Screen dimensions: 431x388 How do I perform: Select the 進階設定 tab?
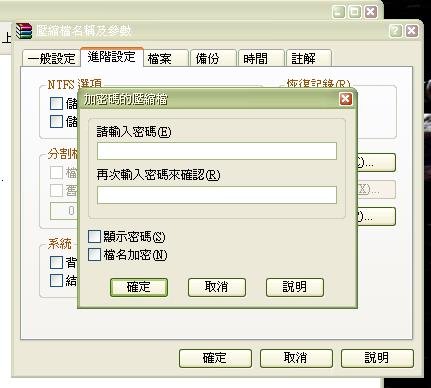tap(112, 57)
